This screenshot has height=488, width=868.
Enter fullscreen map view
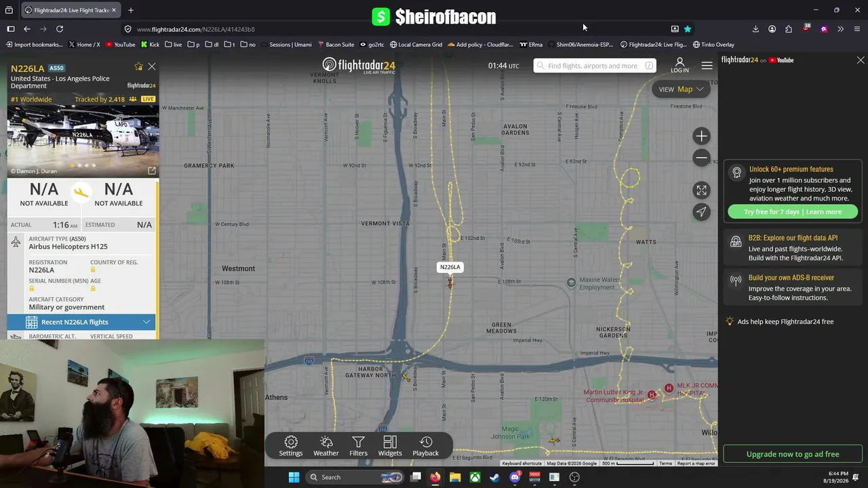pos(701,190)
